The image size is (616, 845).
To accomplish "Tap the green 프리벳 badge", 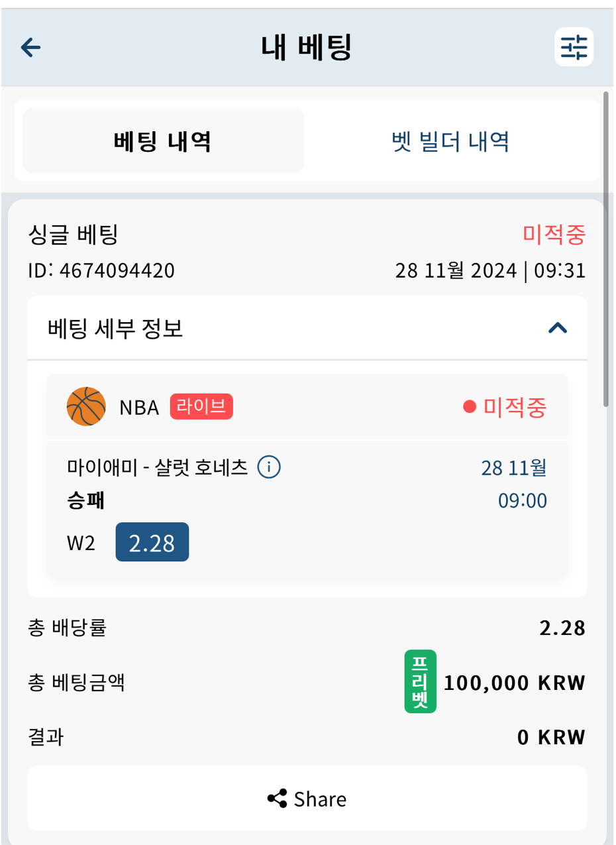I will click(421, 681).
